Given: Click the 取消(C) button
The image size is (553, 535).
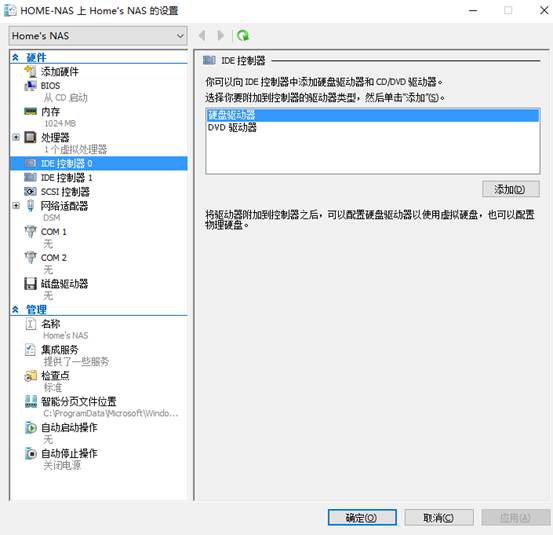Looking at the screenshot, I should 438,517.
